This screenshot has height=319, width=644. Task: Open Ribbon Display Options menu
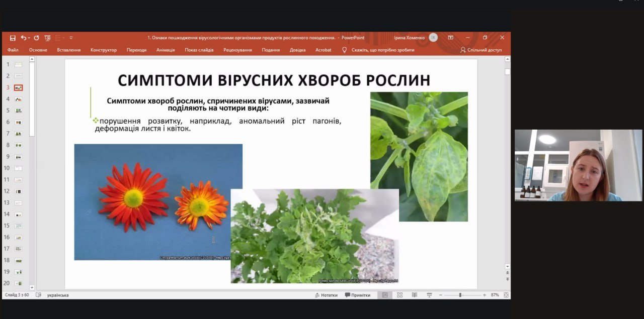(x=450, y=38)
